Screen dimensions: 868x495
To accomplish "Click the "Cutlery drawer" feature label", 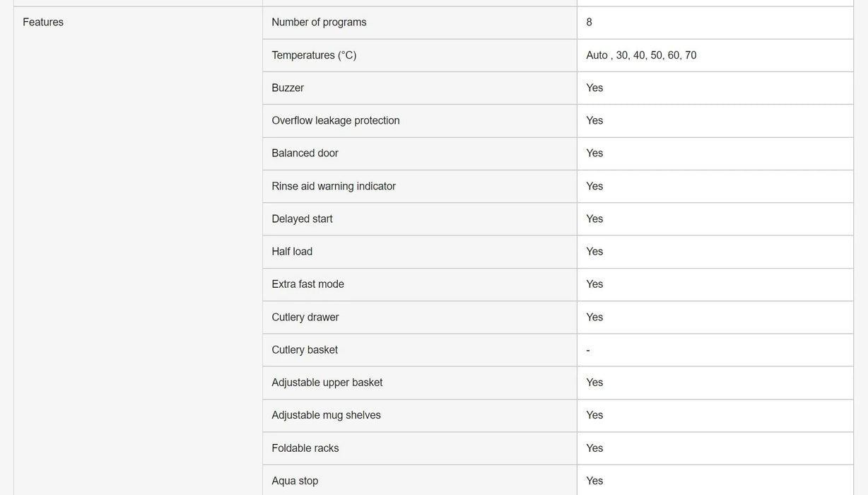I will (305, 317).
